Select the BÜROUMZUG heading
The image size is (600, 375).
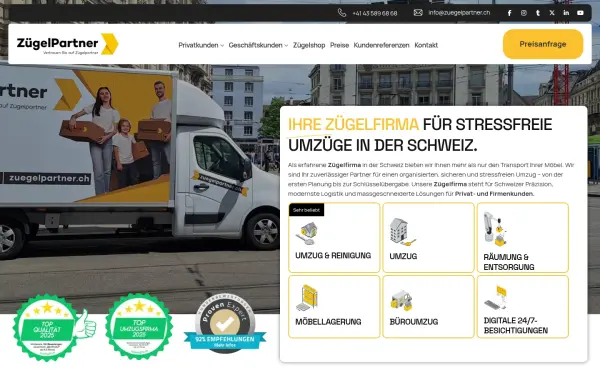(414, 322)
